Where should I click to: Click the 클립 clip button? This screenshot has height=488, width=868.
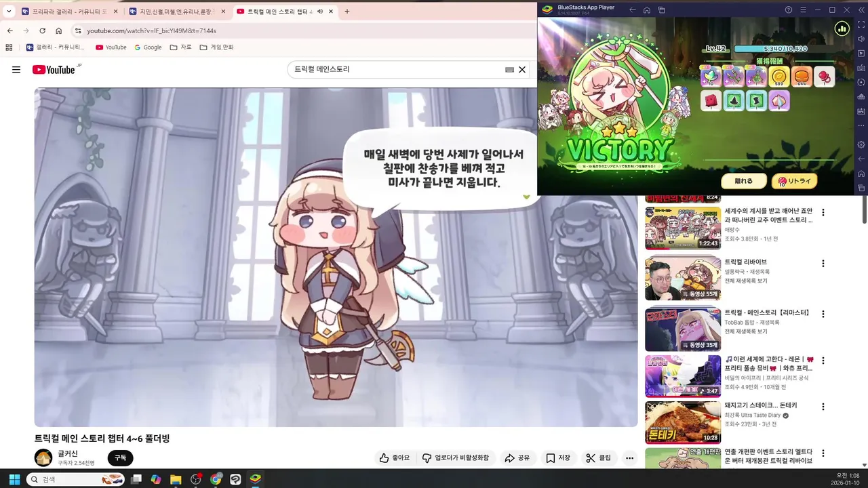pos(598,458)
